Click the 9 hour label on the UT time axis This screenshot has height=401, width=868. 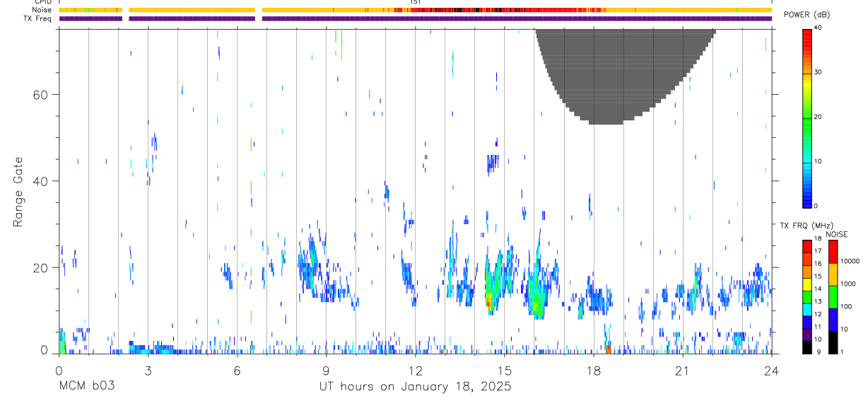(326, 370)
